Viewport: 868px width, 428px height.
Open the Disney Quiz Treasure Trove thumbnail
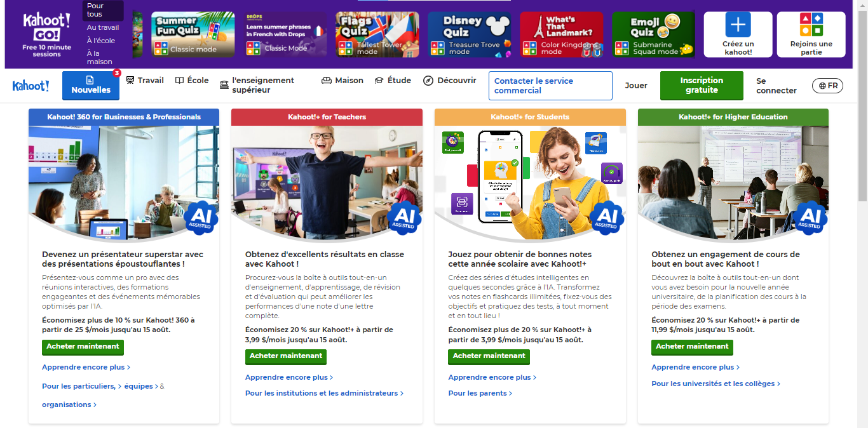[x=469, y=34]
